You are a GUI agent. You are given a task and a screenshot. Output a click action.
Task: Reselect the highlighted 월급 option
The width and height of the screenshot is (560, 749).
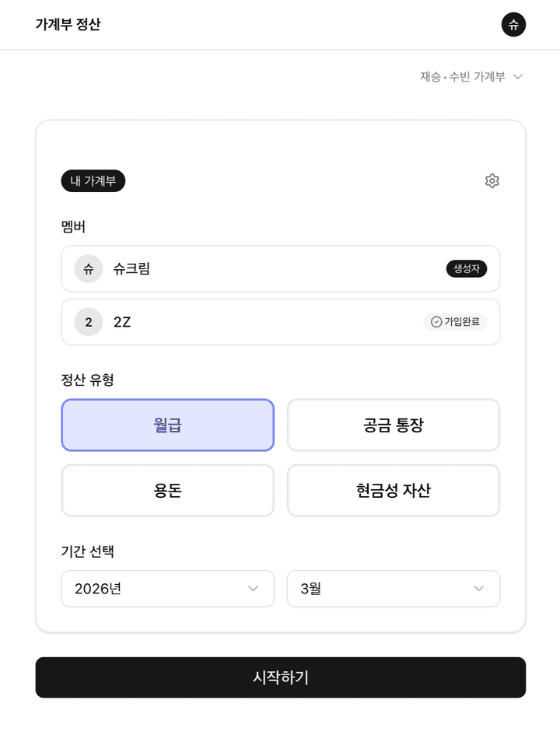[x=167, y=425]
